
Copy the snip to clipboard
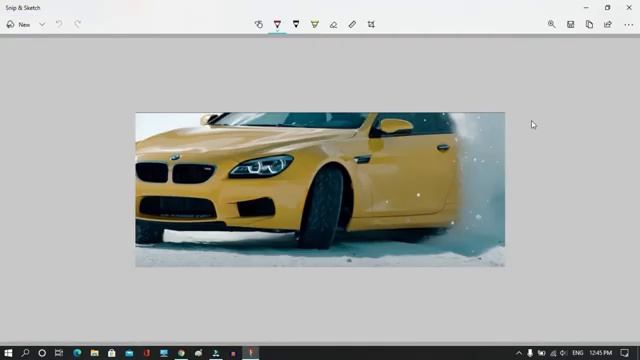(x=589, y=24)
